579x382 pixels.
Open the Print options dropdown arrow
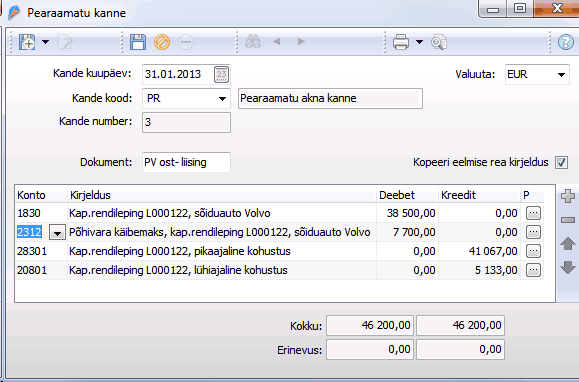419,42
